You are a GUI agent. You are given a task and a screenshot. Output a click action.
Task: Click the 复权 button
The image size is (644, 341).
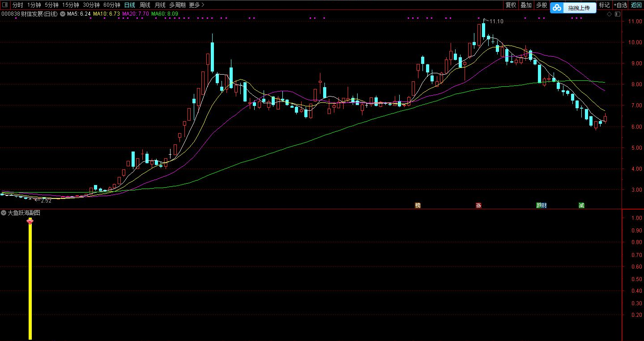(511, 5)
